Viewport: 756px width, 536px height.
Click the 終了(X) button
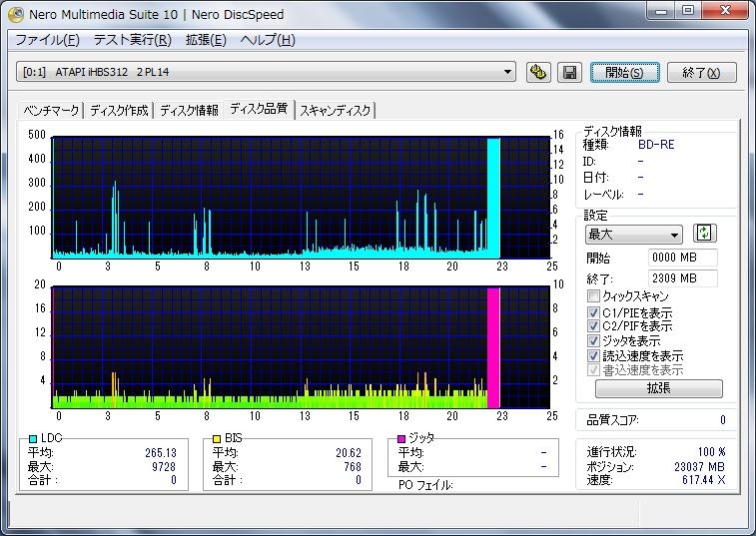pyautogui.click(x=701, y=72)
